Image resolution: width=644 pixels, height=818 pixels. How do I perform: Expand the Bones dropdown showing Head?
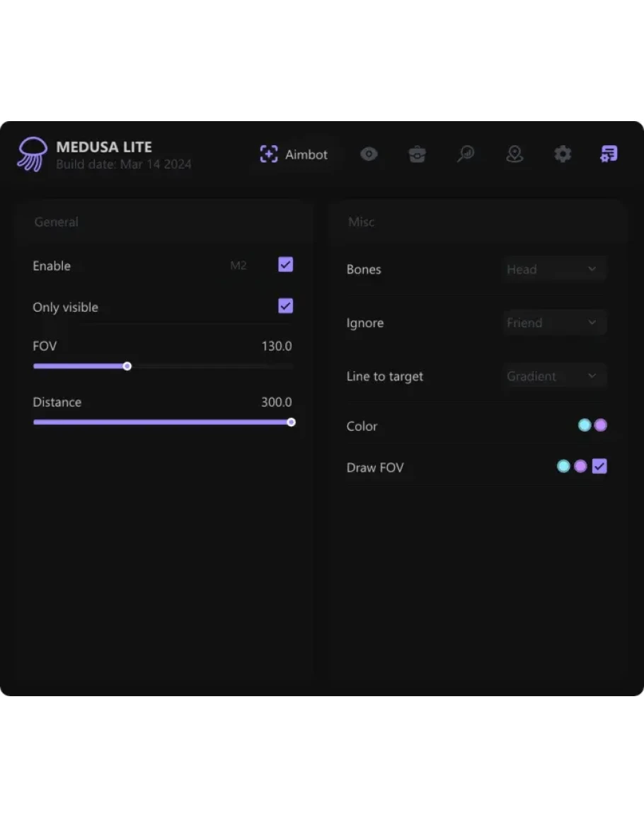[554, 269]
